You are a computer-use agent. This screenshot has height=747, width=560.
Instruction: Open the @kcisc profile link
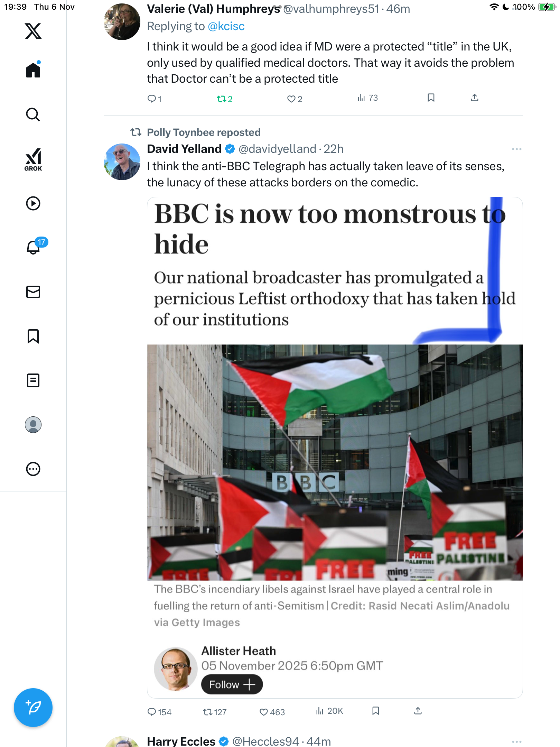pyautogui.click(x=226, y=26)
